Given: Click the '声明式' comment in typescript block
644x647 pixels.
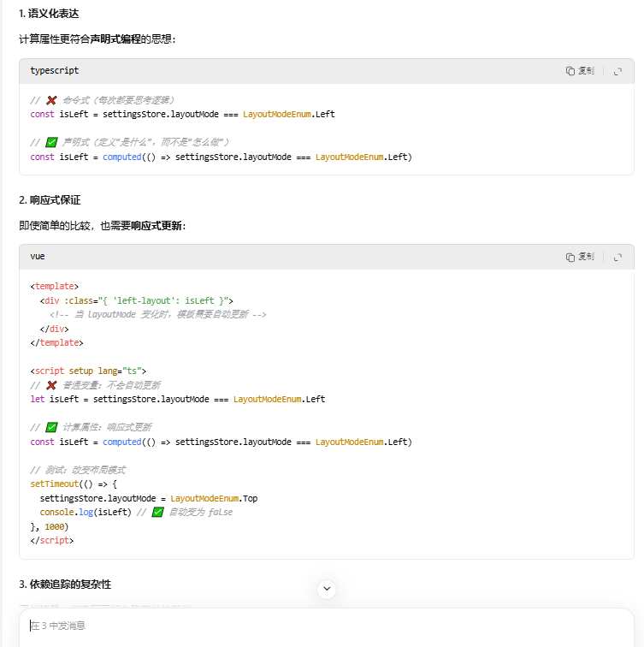Looking at the screenshot, I should pos(130,142).
